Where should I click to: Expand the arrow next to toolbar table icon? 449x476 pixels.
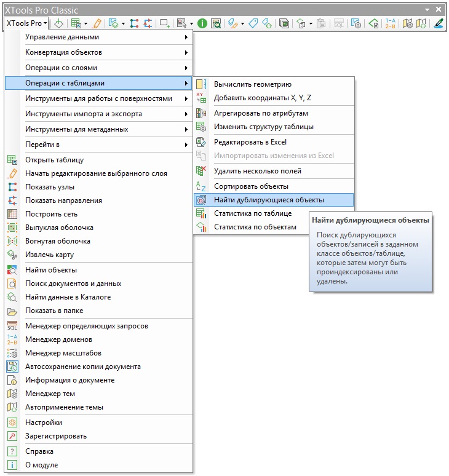[x=85, y=23]
